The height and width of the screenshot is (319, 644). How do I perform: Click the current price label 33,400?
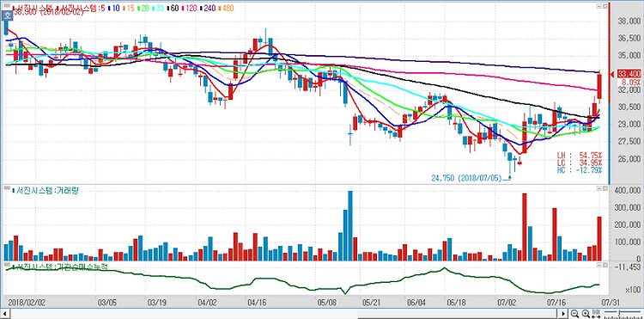(629, 74)
